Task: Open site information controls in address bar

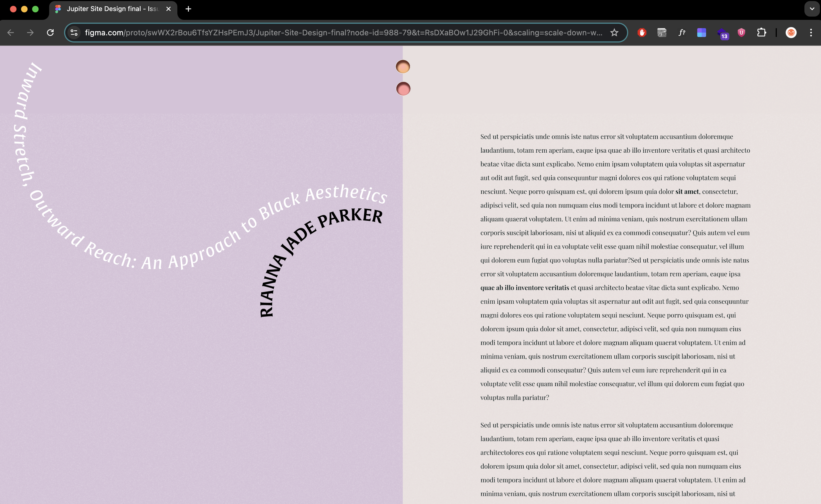Action: click(74, 32)
